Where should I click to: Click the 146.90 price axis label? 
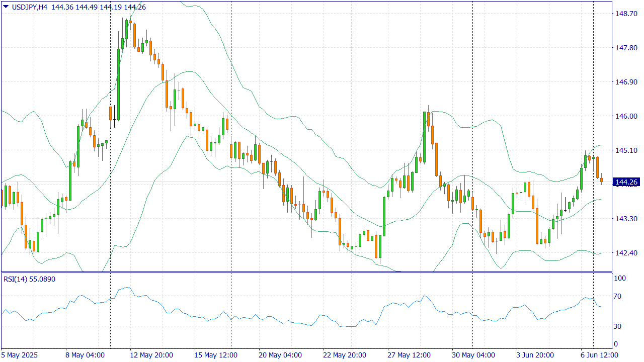tap(627, 82)
